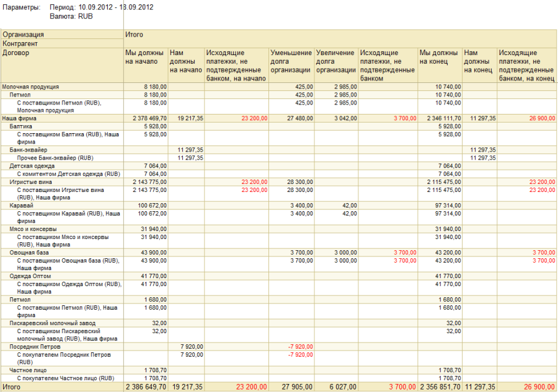Select the "Молочная продукция" organization row label

pos(30,87)
